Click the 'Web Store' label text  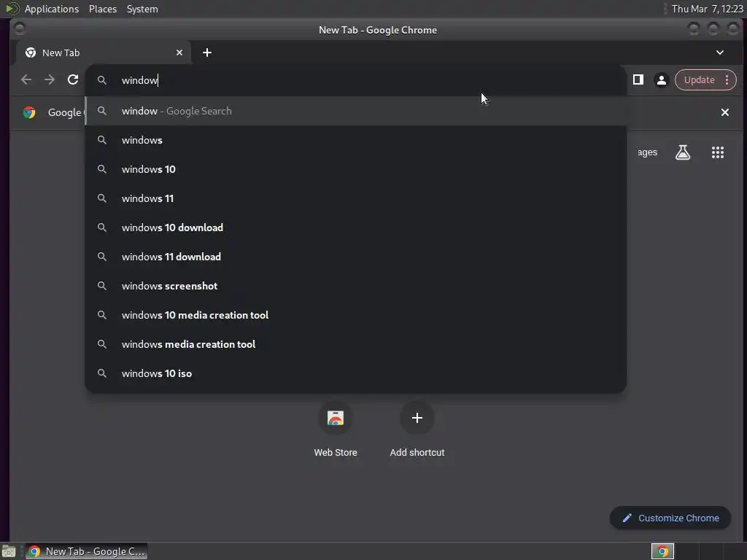pyautogui.click(x=336, y=452)
